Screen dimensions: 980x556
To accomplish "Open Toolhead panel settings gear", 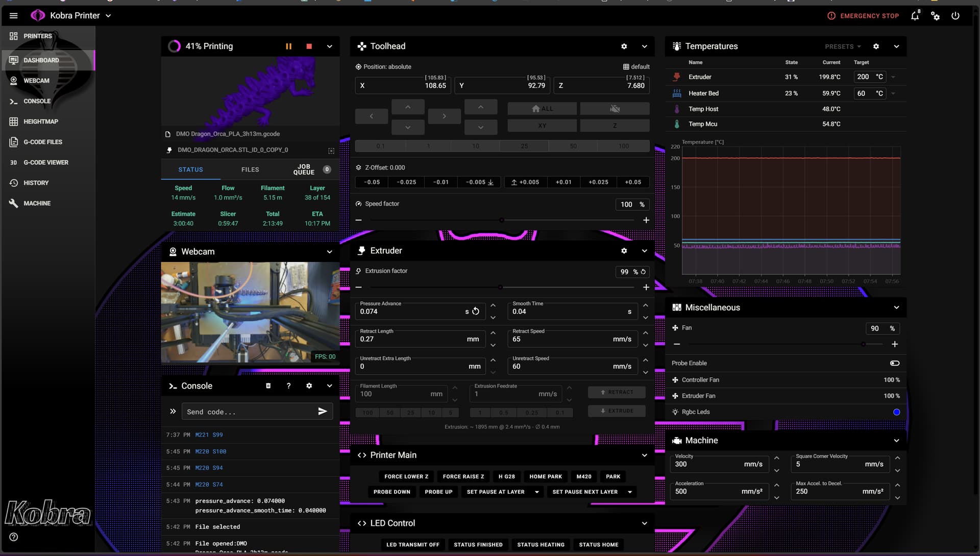I will [x=624, y=46].
